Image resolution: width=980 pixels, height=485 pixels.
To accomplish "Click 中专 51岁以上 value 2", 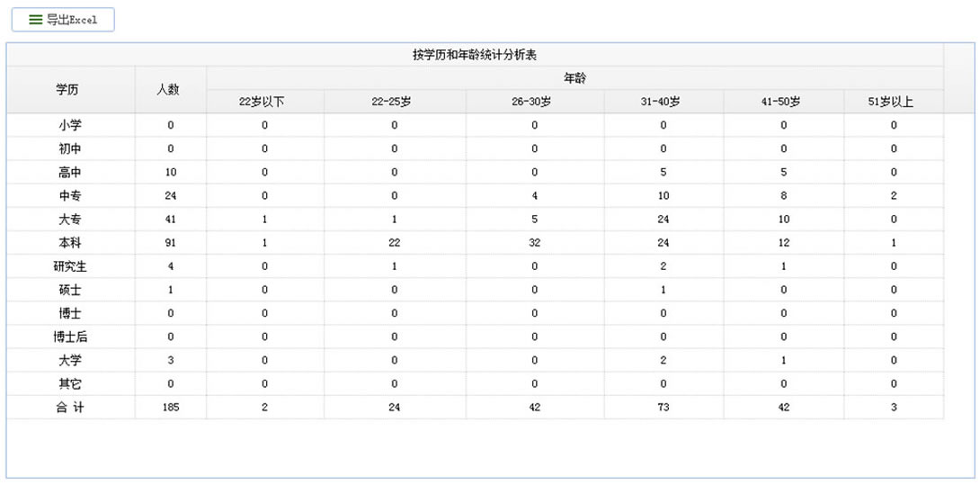I will [894, 196].
